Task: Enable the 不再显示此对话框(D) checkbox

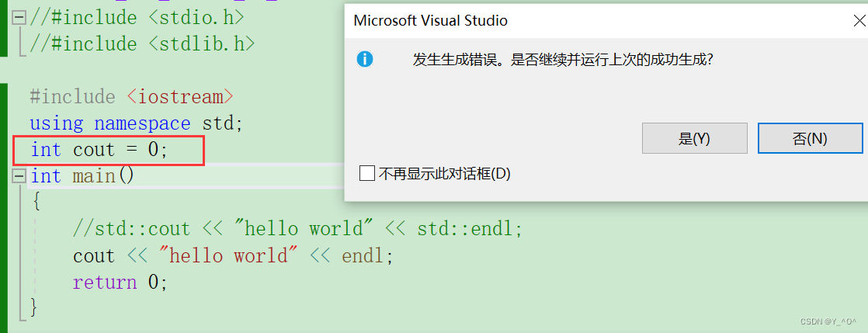Action: tap(368, 173)
